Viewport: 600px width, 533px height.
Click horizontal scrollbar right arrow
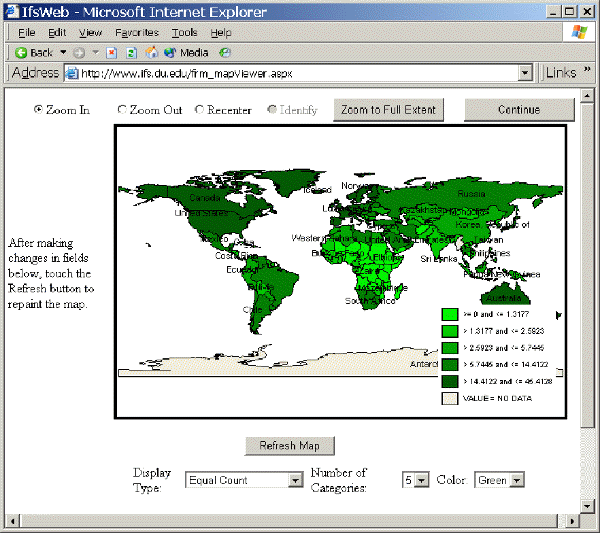[572, 521]
